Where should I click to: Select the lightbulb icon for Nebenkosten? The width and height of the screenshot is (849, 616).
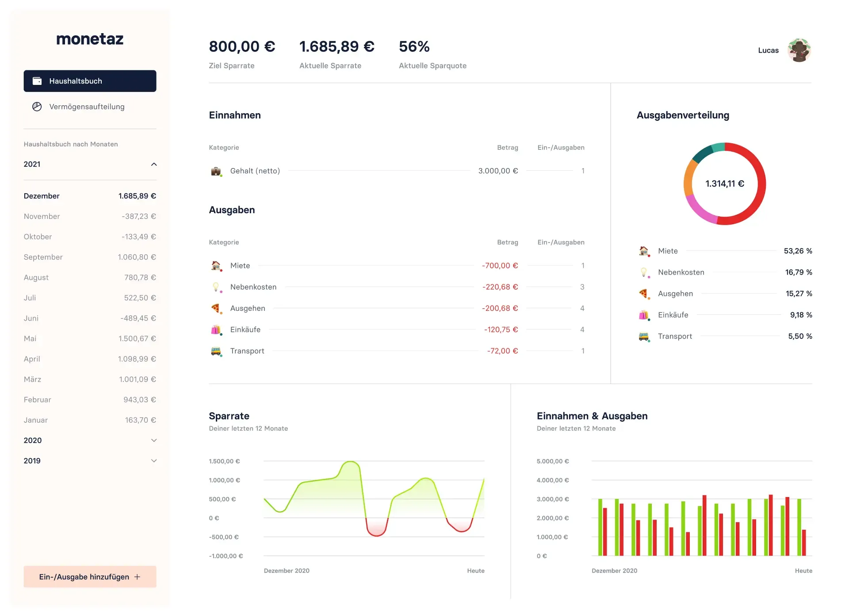pos(216,287)
